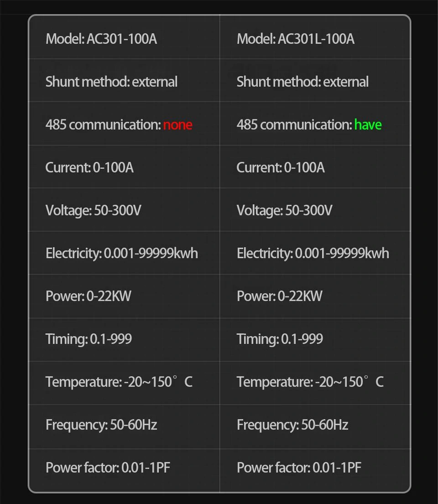This screenshot has width=438, height=504.
Task: Select right column Power: 0-22KW
Action: point(280,296)
